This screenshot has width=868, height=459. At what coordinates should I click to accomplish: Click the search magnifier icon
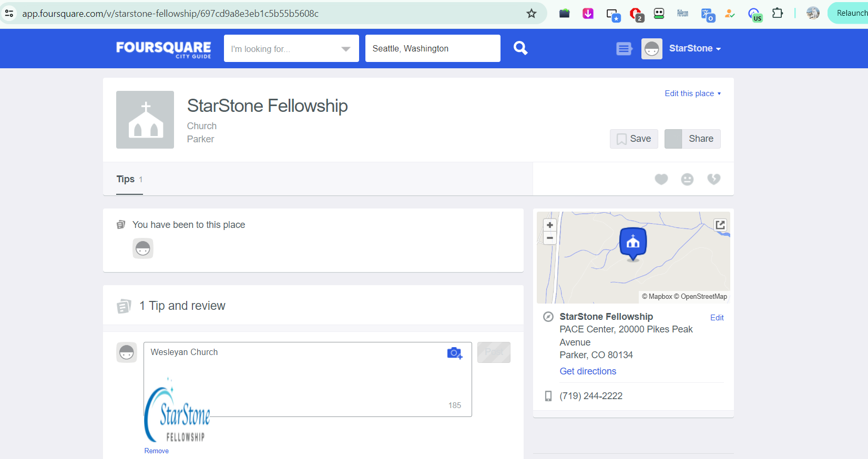pos(520,48)
